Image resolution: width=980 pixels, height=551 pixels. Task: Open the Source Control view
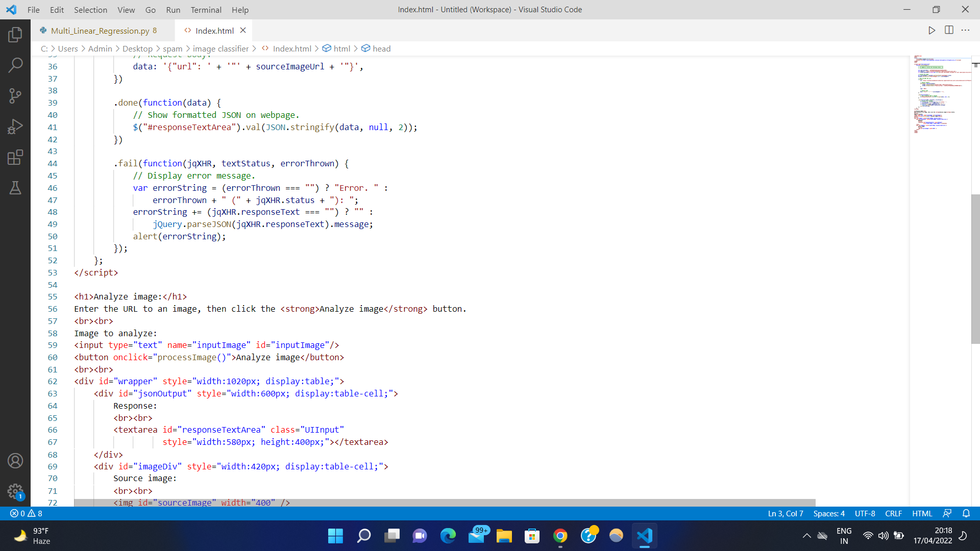point(15,96)
